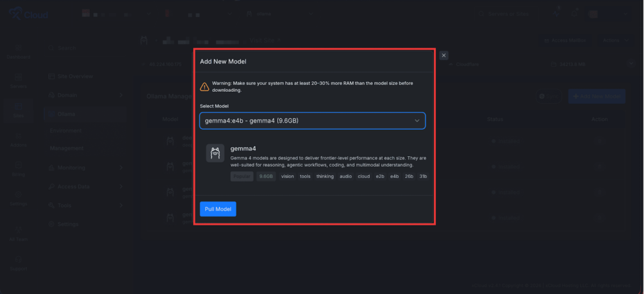Expand the Monitoring sidebar section
This screenshot has width=644, height=294.
[x=84, y=167]
